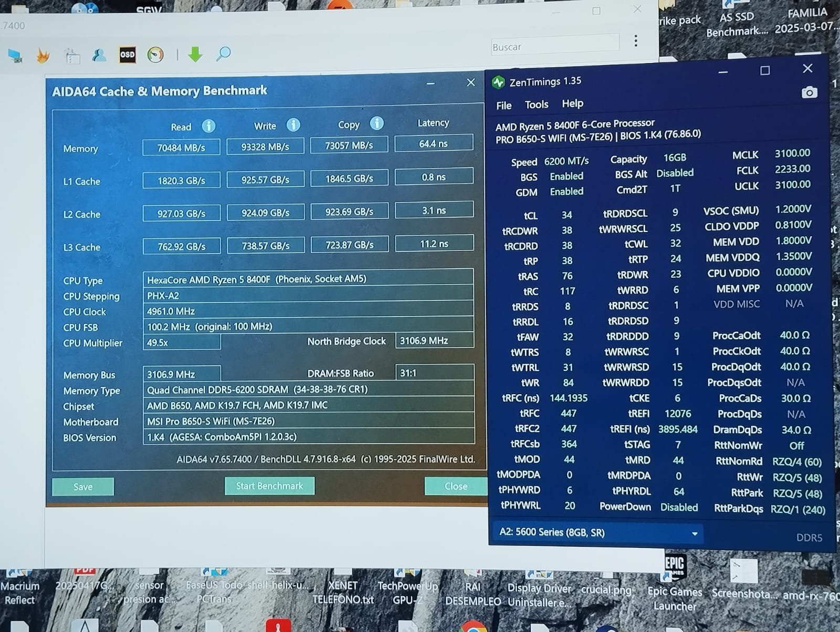
Task: Click the CPU Type field HexaCore AMD Ryzen
Action: 308,279
